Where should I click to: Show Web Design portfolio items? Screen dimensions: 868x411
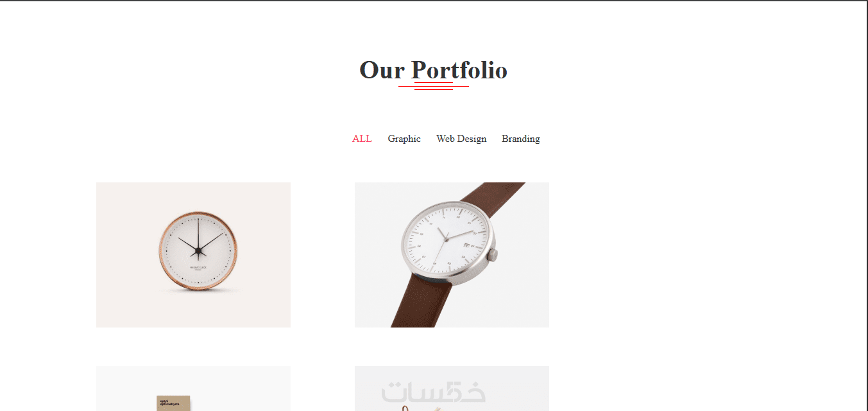pyautogui.click(x=461, y=139)
